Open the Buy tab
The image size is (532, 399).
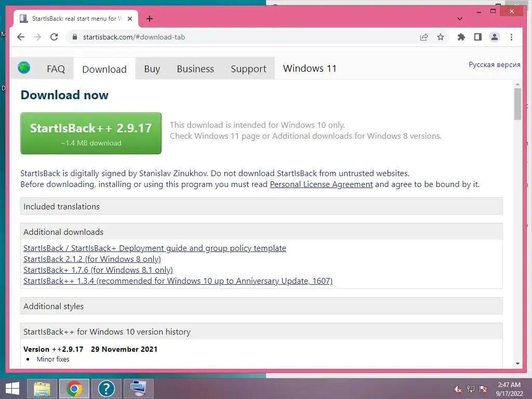152,69
